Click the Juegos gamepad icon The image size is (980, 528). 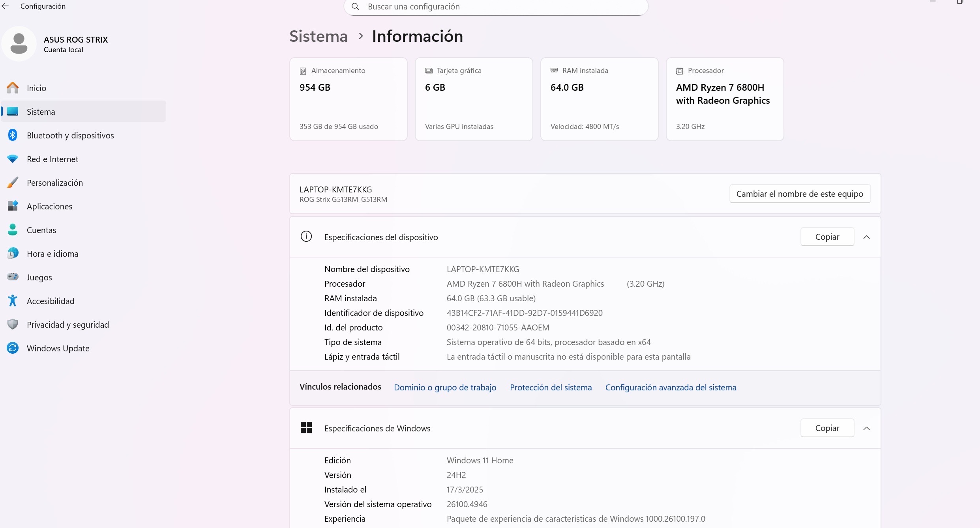(x=13, y=277)
